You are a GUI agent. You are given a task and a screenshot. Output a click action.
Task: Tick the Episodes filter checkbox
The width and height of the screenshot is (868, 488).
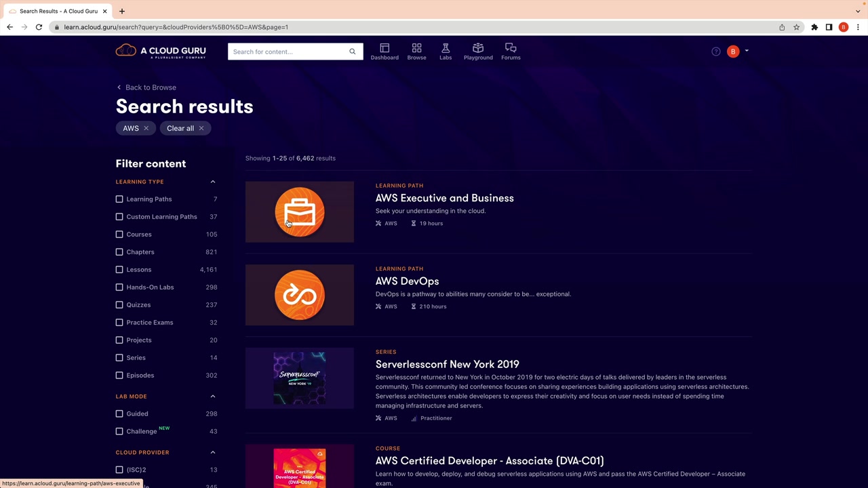point(119,375)
